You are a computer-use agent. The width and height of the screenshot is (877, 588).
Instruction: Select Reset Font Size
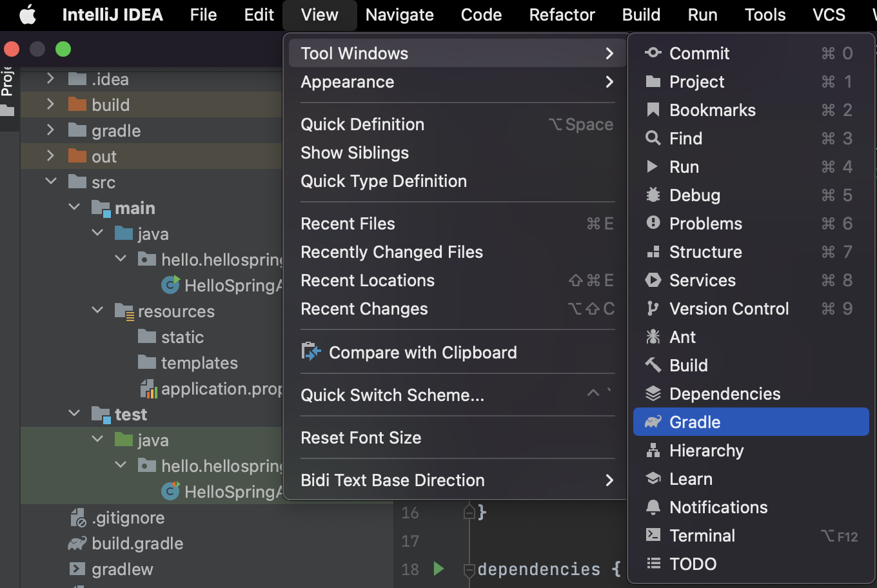[x=361, y=438]
